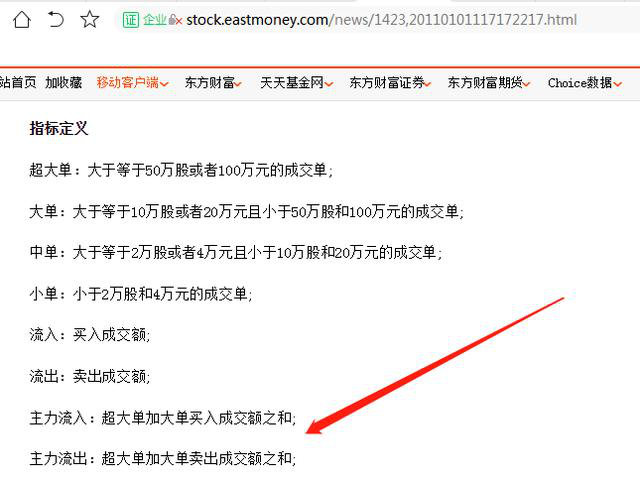
Task: Click the green 证 certificate badge icon
Action: [x=131, y=20]
